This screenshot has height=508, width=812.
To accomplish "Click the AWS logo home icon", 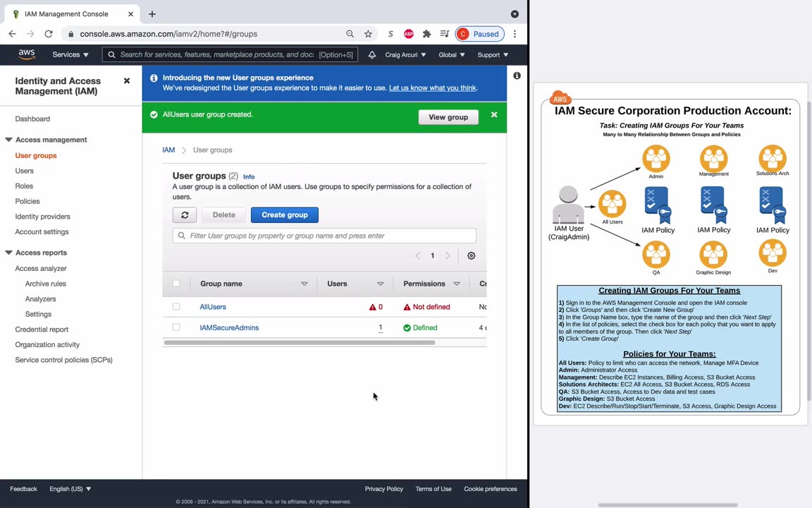I will click(26, 54).
